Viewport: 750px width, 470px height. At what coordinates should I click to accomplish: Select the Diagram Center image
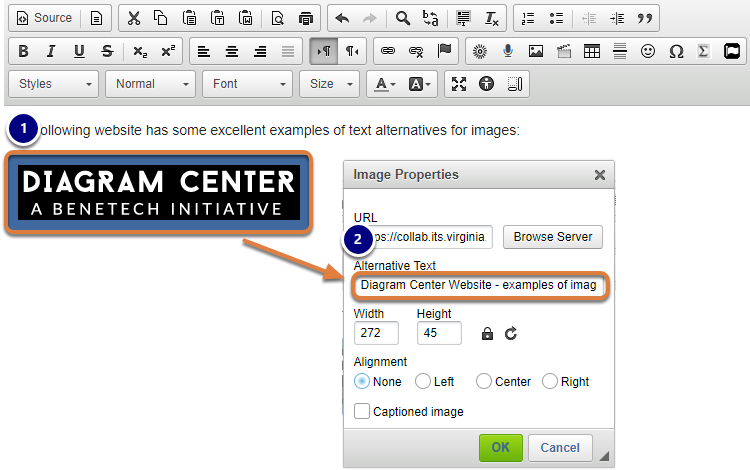tap(159, 193)
